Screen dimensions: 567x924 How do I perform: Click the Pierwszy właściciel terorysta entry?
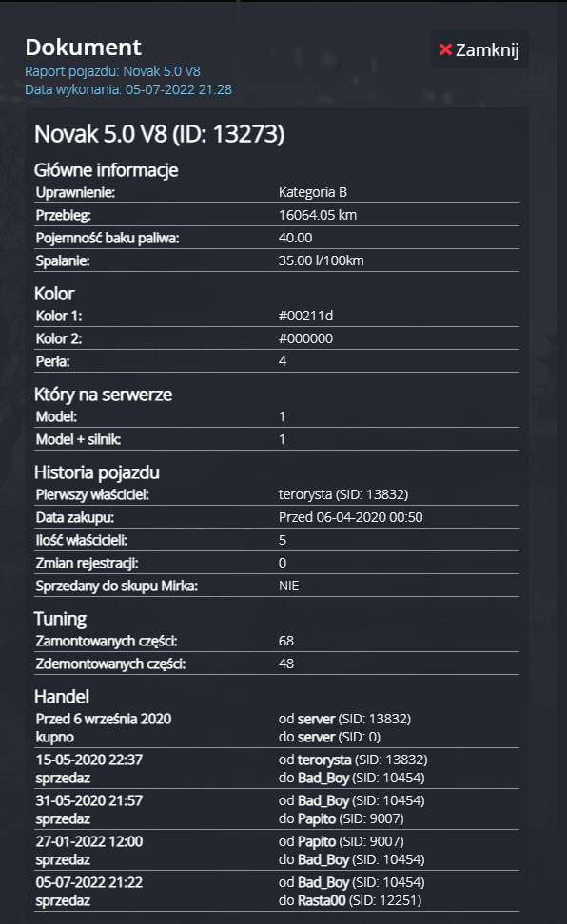343,494
